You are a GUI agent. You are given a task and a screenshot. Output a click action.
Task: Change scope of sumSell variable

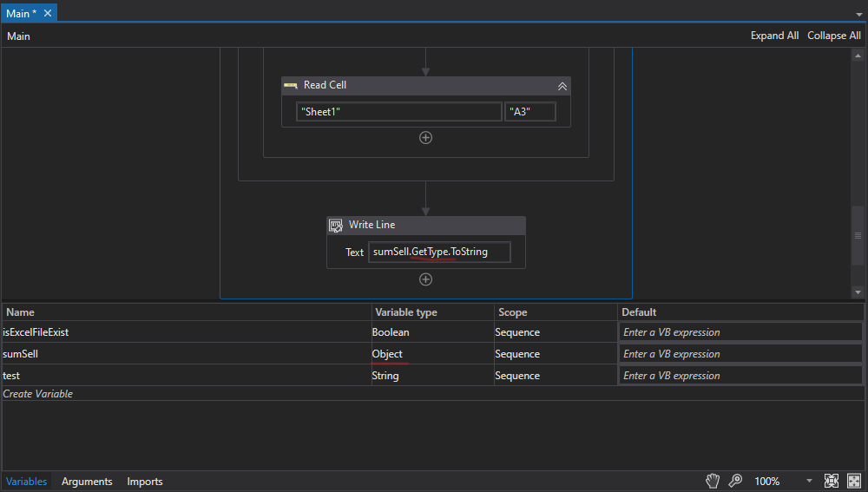pyautogui.click(x=556, y=354)
